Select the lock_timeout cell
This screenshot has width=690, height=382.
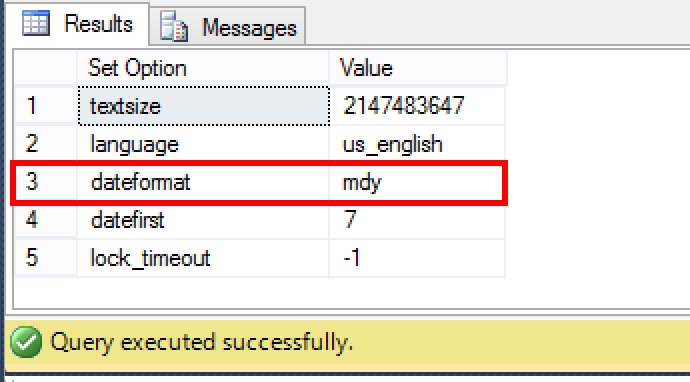pos(203,258)
